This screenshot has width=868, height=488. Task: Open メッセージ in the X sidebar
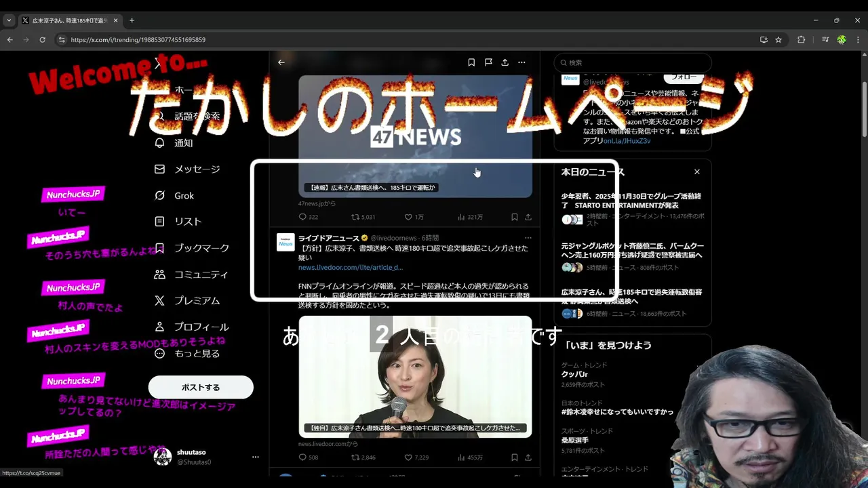coord(187,169)
